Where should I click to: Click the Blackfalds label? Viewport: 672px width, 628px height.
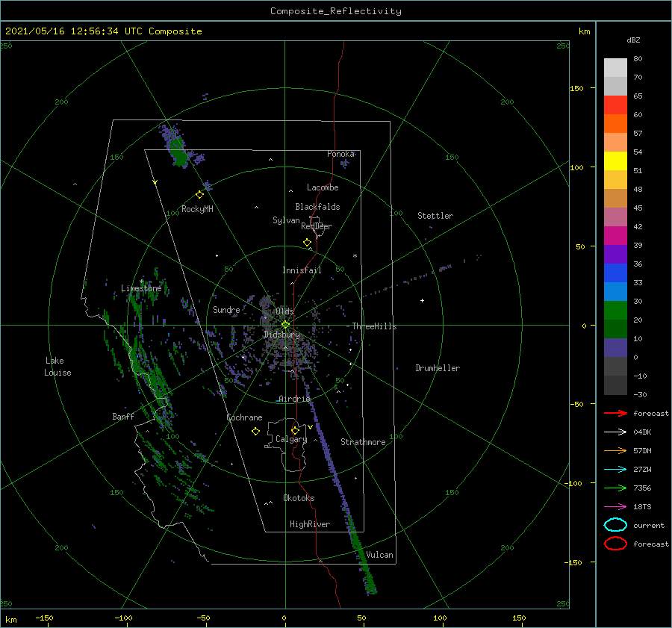[x=317, y=207]
